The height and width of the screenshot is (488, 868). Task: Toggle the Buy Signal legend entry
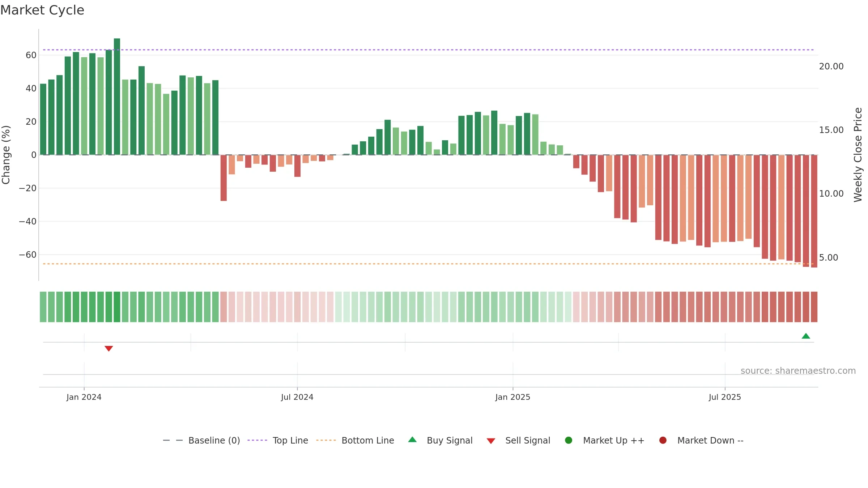point(440,440)
